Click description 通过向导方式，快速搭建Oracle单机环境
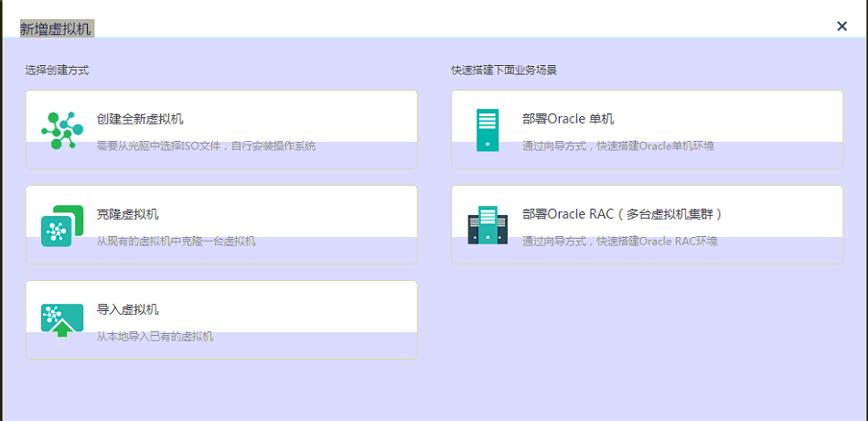This screenshot has height=421, width=868. 618,146
